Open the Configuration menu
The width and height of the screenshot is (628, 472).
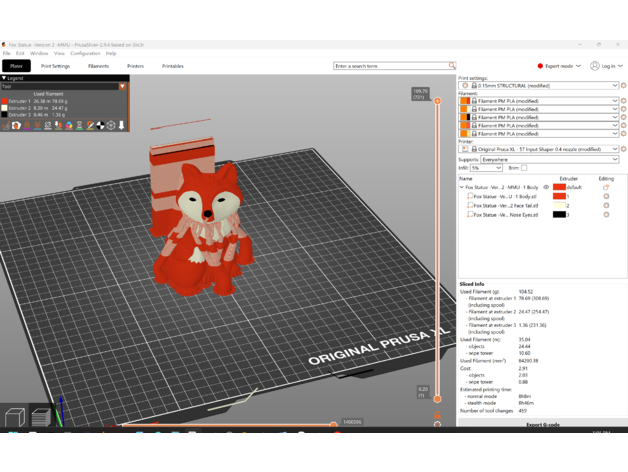point(85,53)
